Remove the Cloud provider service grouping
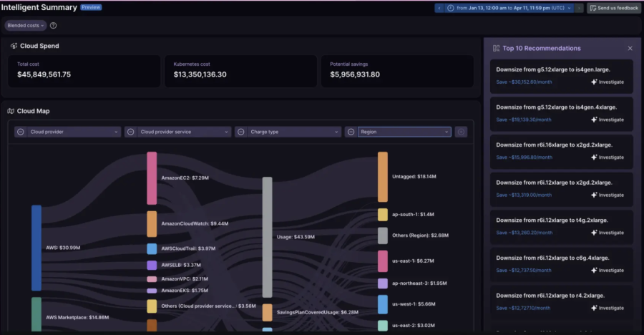Viewport: 644px width, 335px height. [x=131, y=132]
